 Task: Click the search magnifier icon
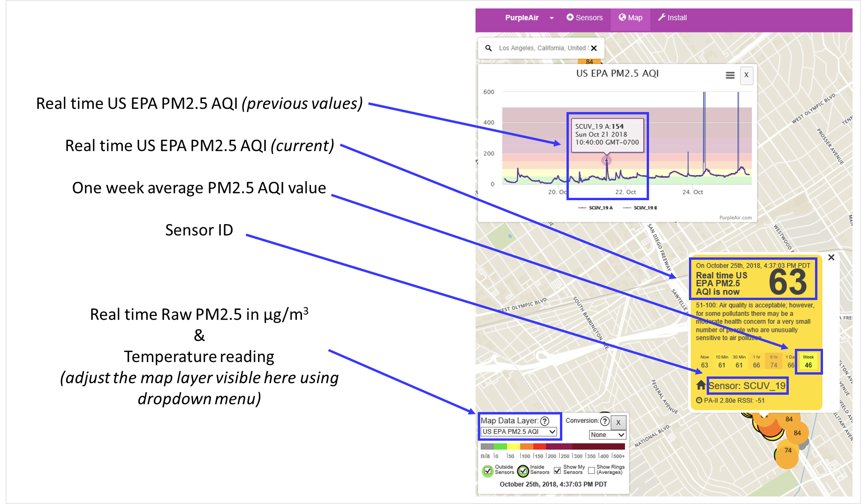coord(488,48)
